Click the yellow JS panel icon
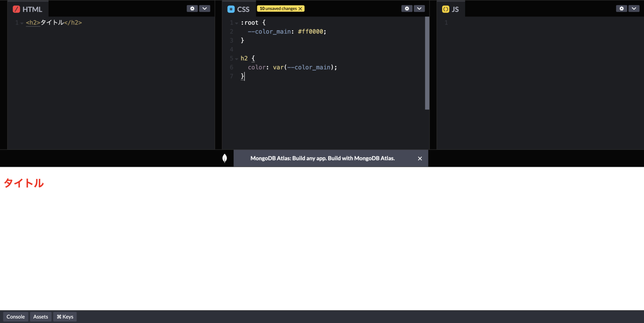Screen dimensions: 644x323 tap(445, 9)
